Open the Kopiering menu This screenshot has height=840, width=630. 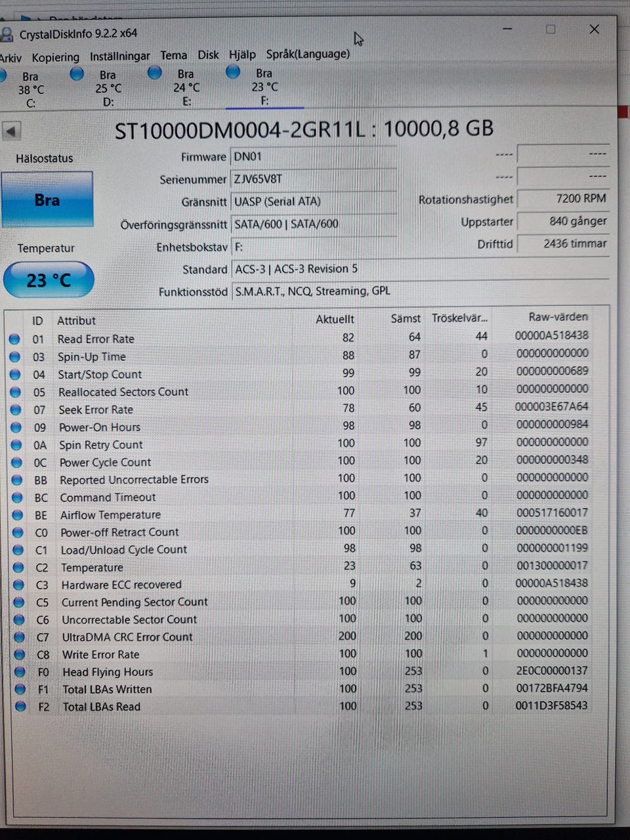coord(55,57)
